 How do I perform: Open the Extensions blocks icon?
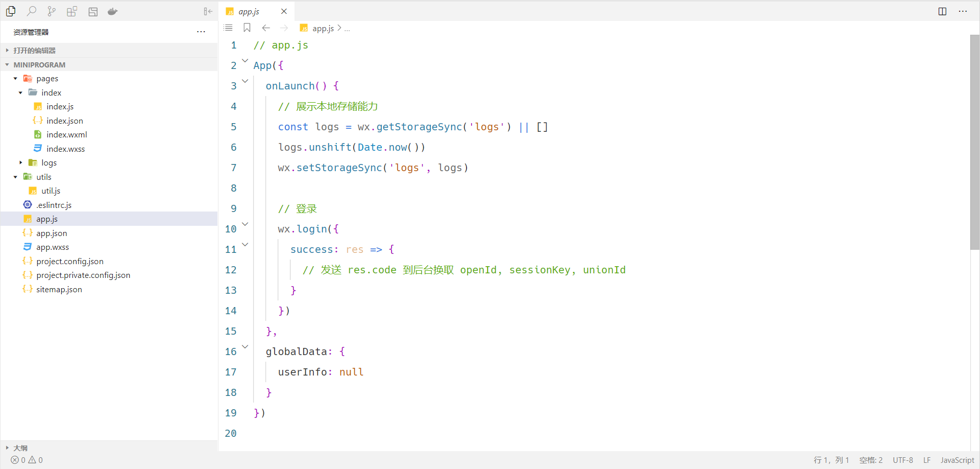[x=72, y=11]
